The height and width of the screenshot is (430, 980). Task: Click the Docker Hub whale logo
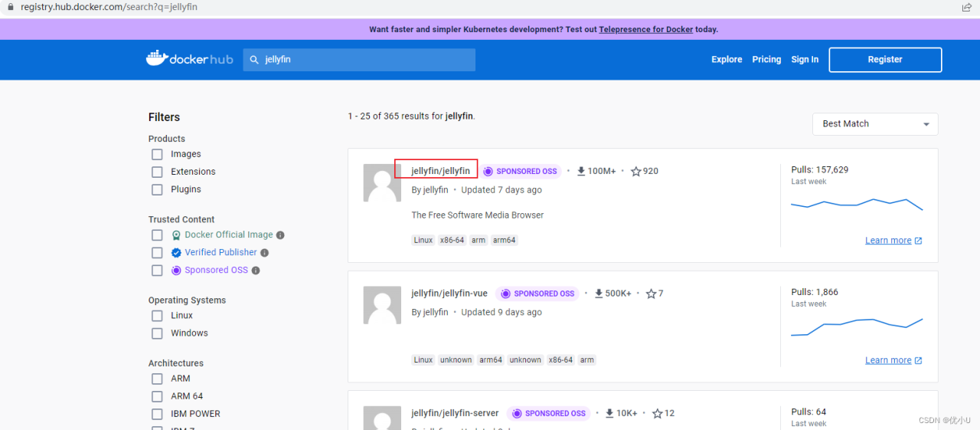click(156, 58)
